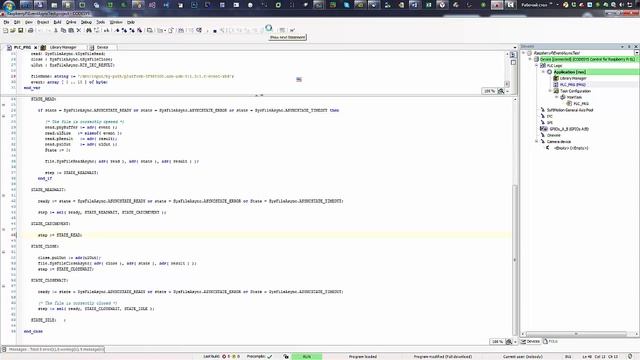The height and width of the screenshot is (360, 640).
Task: Click the zoom magnifier icon below the code editor
Action: point(509,342)
